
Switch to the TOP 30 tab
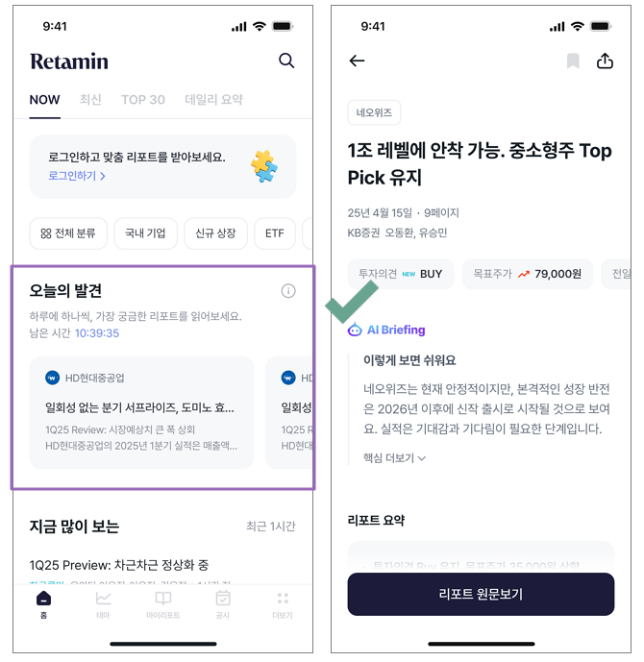click(x=143, y=100)
